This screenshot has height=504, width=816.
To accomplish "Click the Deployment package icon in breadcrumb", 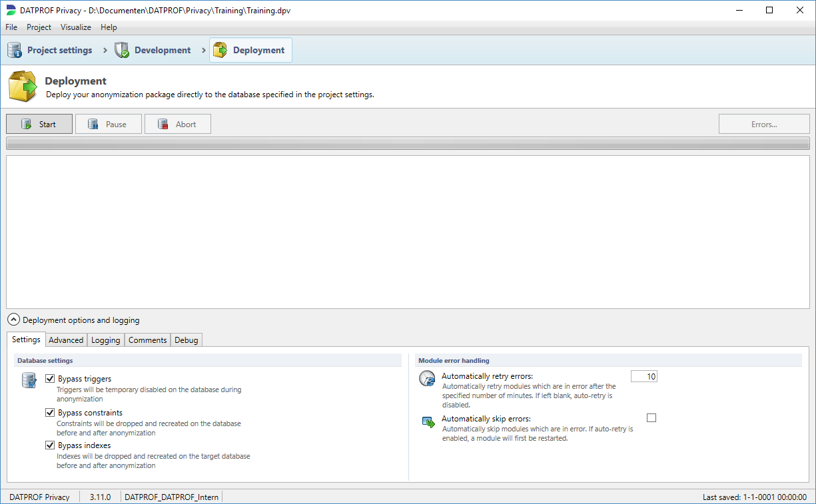I will point(220,50).
